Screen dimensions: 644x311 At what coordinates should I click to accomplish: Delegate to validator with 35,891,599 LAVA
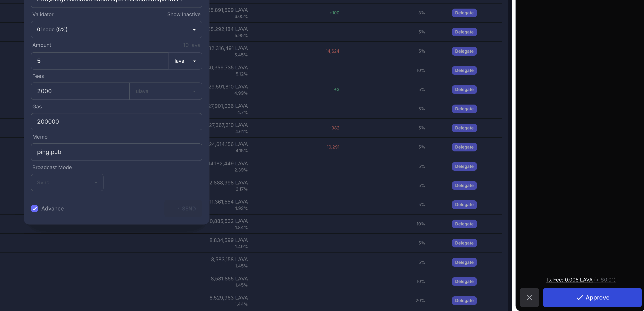tap(464, 13)
